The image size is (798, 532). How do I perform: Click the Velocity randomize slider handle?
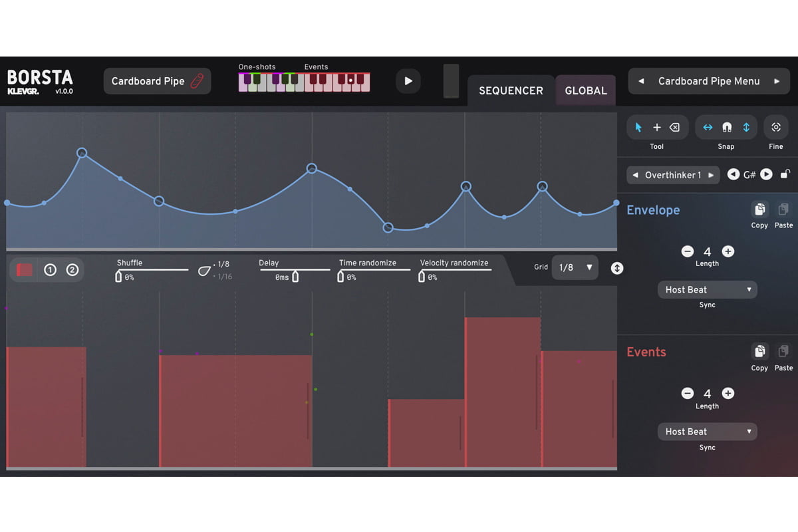[x=422, y=276]
